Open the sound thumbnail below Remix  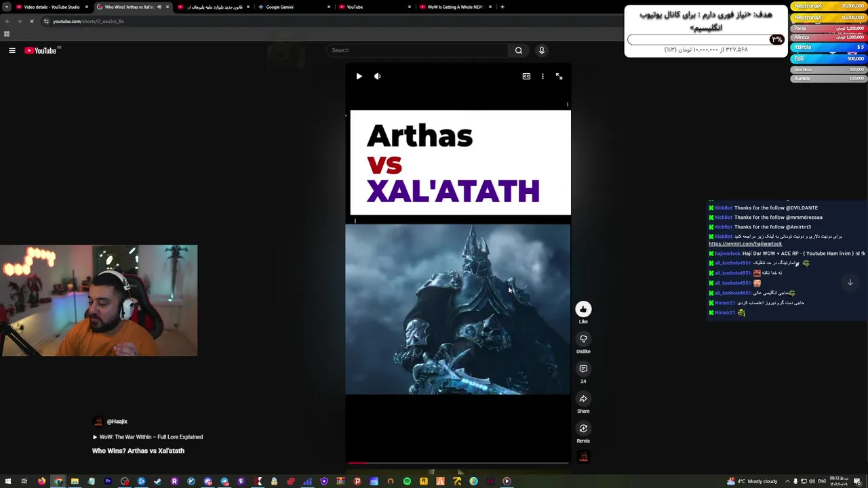[x=583, y=457]
